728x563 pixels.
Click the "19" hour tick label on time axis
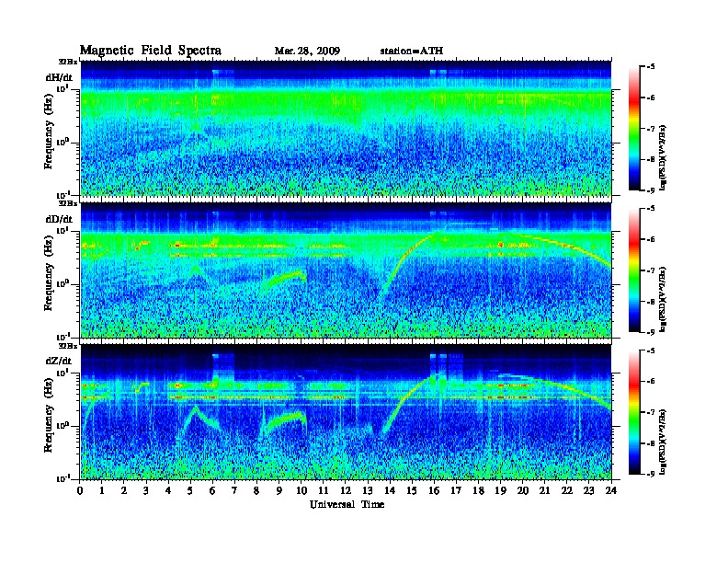tap(500, 490)
